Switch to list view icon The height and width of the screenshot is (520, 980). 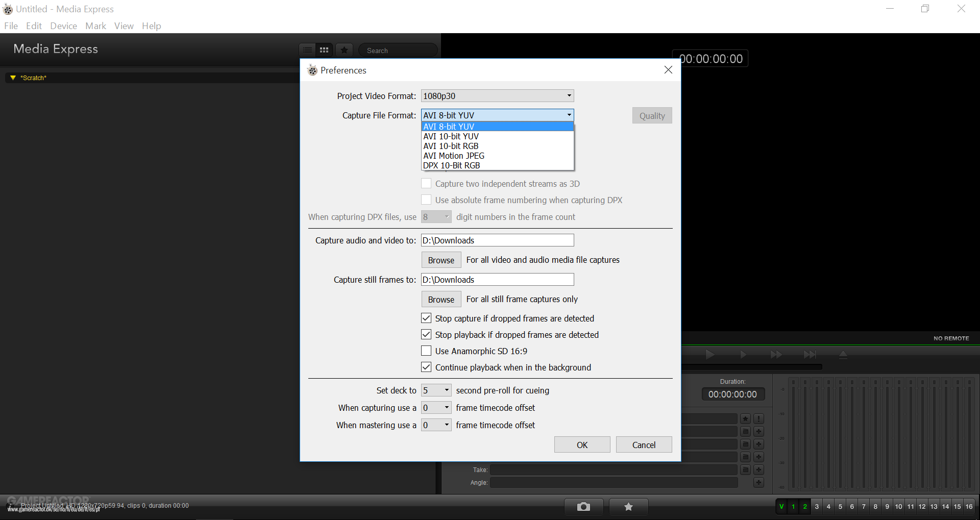pyautogui.click(x=307, y=50)
